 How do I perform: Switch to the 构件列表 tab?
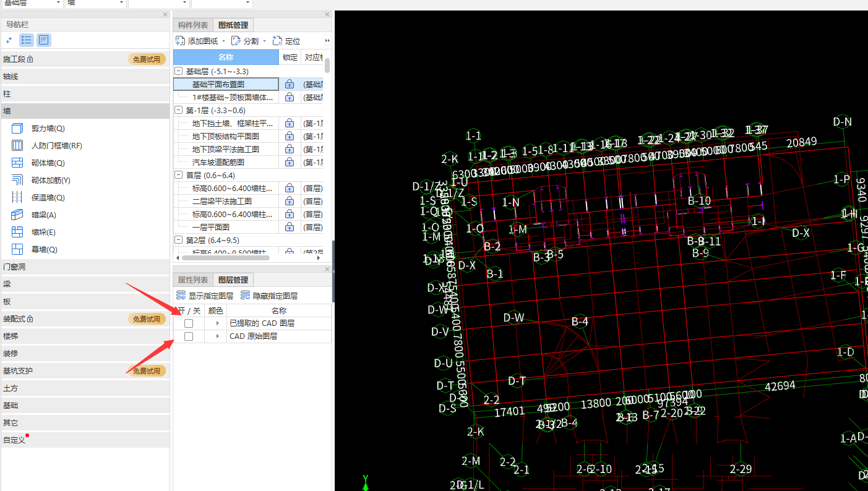pyautogui.click(x=193, y=25)
